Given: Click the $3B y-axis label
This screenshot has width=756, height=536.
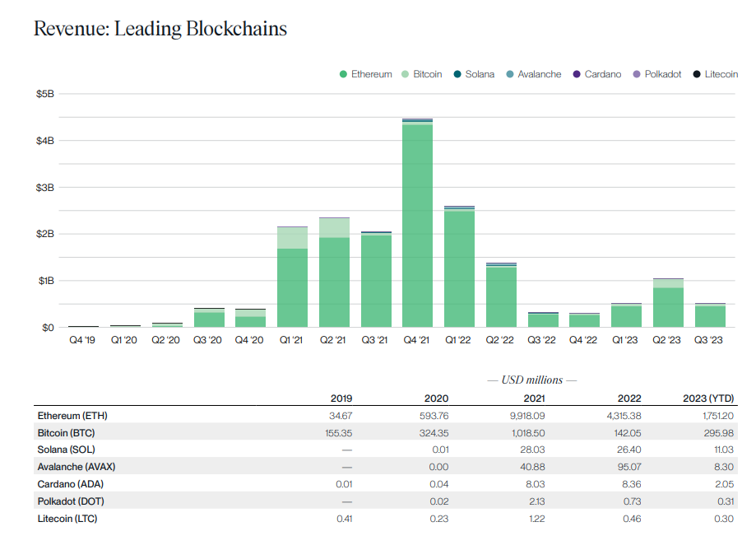Looking at the screenshot, I should pyautogui.click(x=45, y=187).
